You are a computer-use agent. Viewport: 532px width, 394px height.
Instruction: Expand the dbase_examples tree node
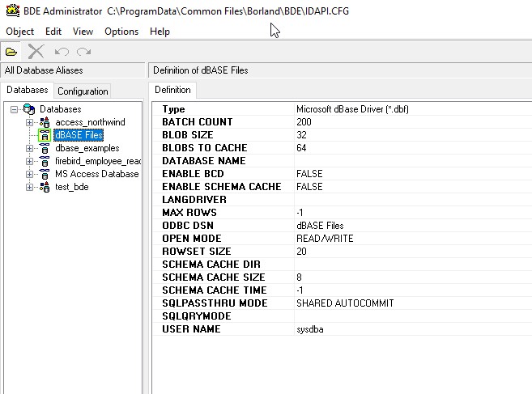pyautogui.click(x=30, y=148)
